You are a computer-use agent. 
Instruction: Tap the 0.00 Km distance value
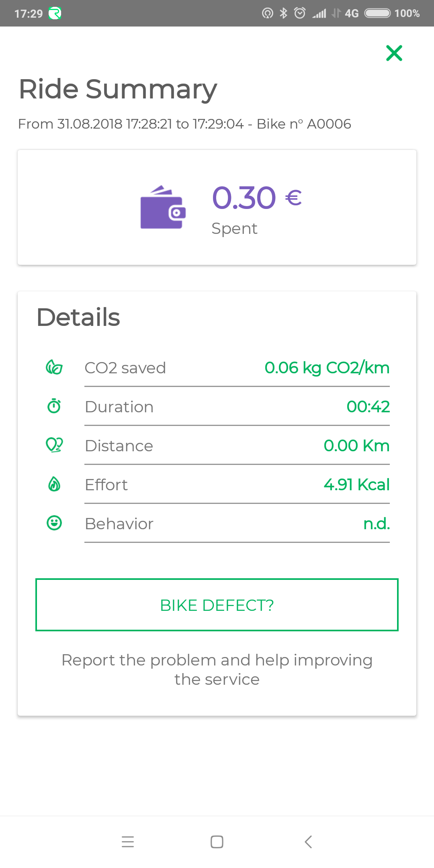(356, 446)
